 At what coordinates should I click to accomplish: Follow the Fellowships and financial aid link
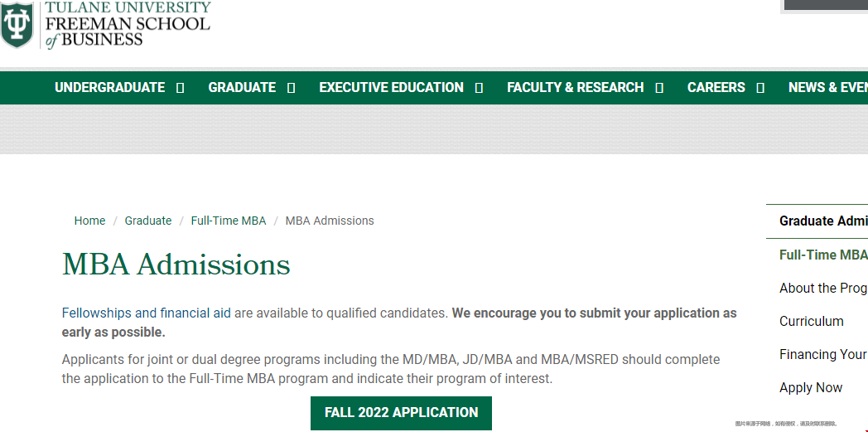coord(146,313)
